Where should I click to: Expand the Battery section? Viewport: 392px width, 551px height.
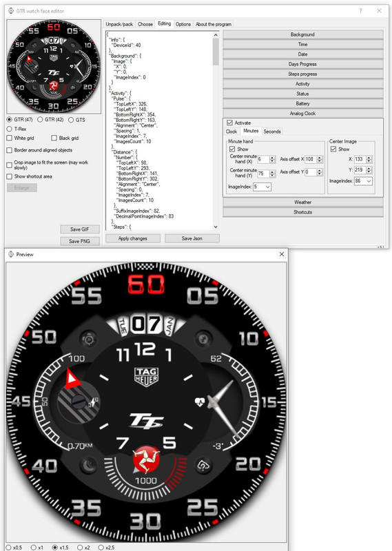pyautogui.click(x=302, y=103)
